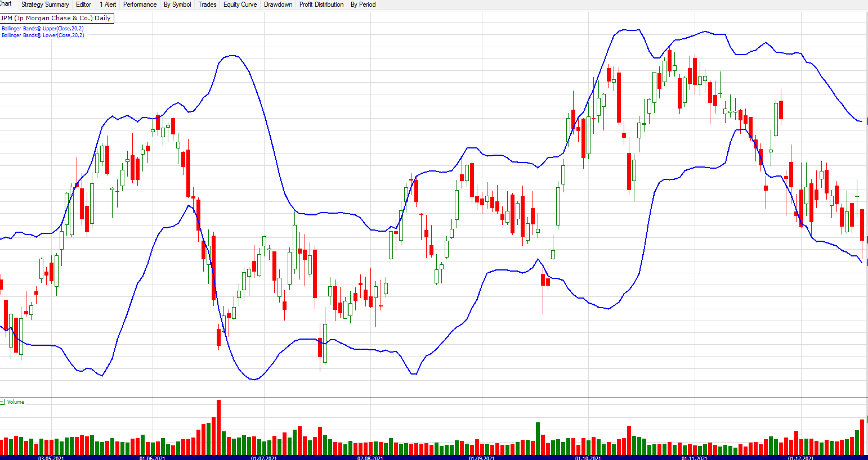Click the 01.07.2021 date axis label
This screenshot has width=868, height=460.
point(263,458)
